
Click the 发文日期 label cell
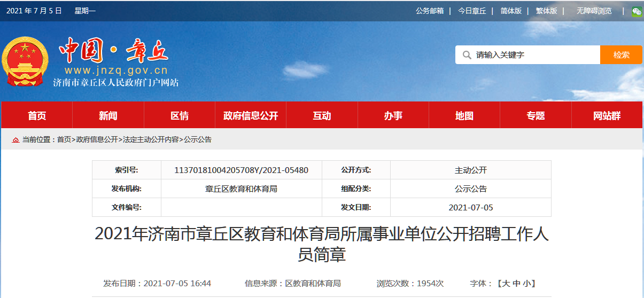pyautogui.click(x=356, y=207)
